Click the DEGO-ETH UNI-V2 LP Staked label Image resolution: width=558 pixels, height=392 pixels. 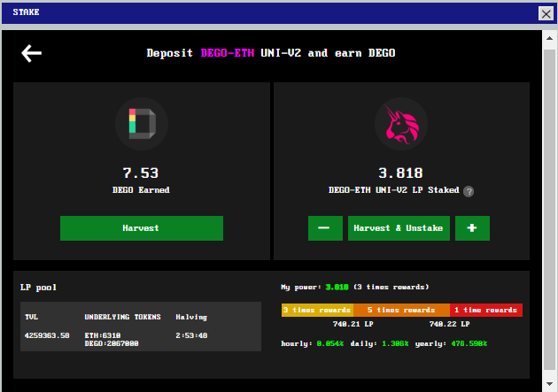tap(393, 190)
